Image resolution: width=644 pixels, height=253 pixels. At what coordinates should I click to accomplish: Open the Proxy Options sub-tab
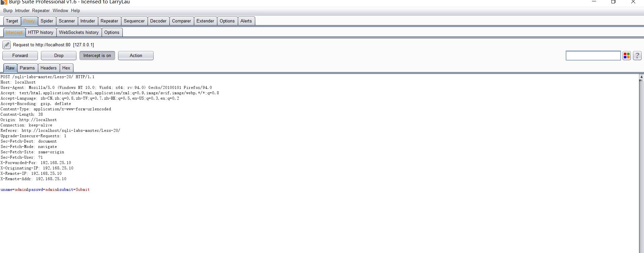pos(112,33)
